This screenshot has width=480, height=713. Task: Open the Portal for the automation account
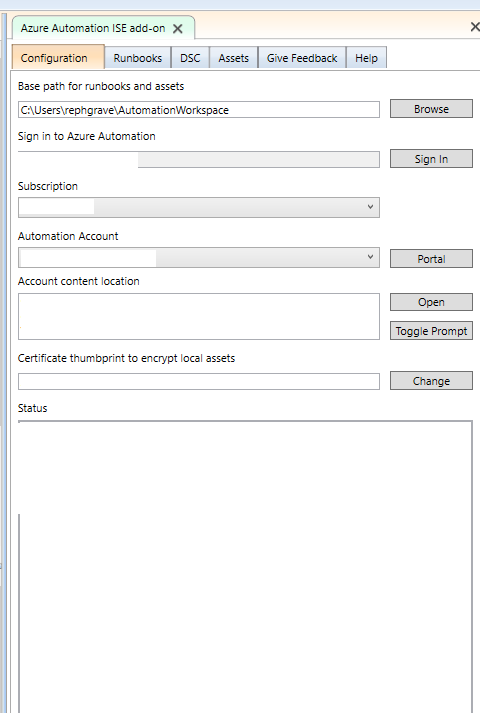(x=431, y=259)
